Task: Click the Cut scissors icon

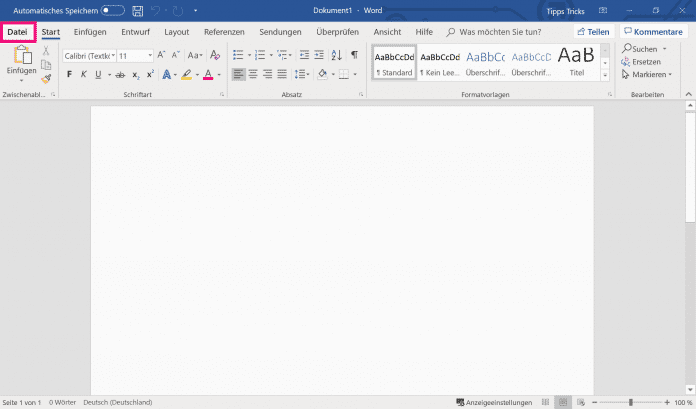Action: pos(46,51)
